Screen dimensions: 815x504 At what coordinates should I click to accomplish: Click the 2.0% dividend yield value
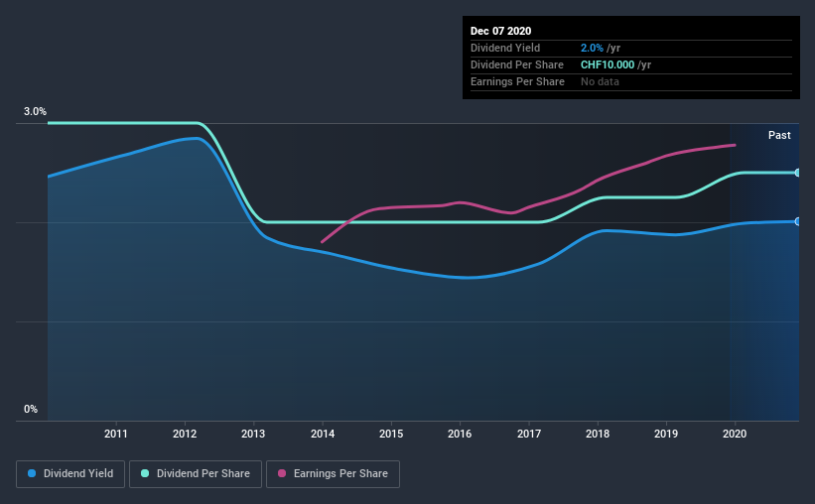(x=592, y=48)
